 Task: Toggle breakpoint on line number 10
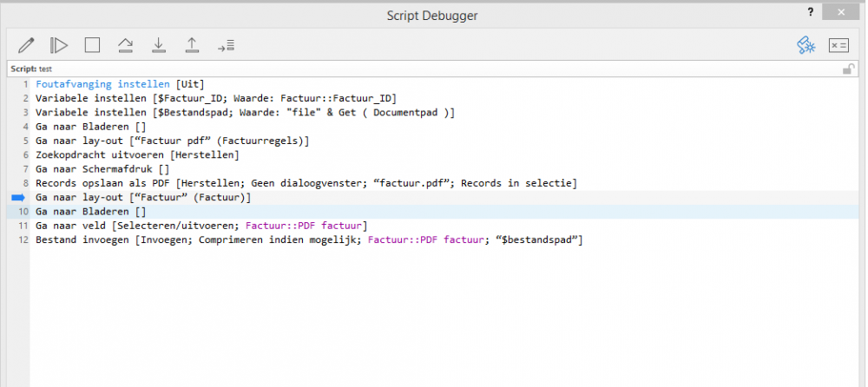[23, 212]
